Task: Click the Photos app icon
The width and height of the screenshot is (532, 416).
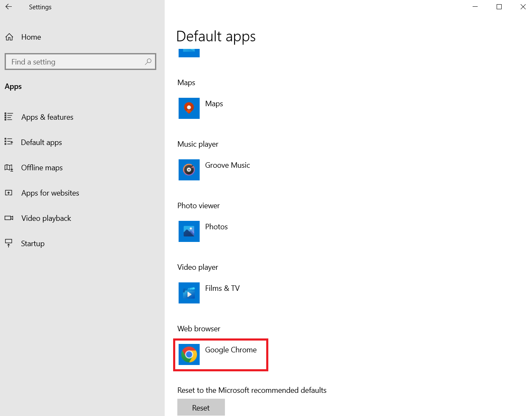Action: (189, 231)
